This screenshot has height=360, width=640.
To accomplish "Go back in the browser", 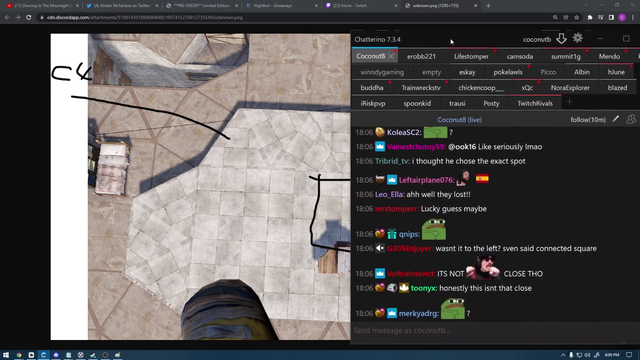I will [7, 18].
